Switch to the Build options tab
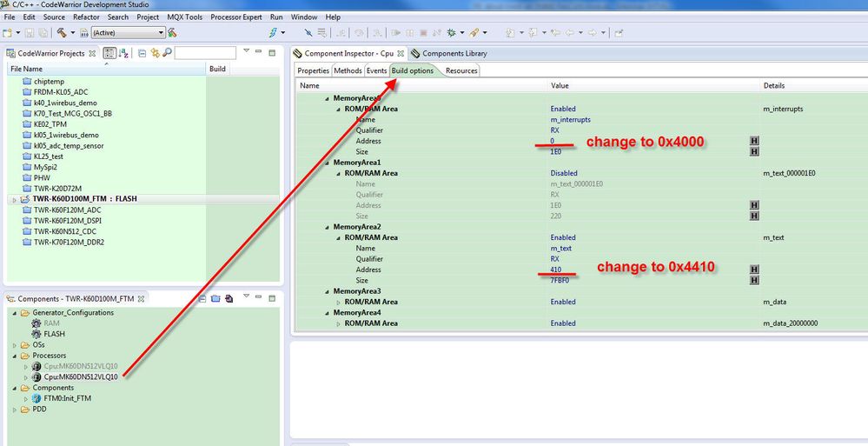The width and height of the screenshot is (868, 446). pyautogui.click(x=413, y=70)
